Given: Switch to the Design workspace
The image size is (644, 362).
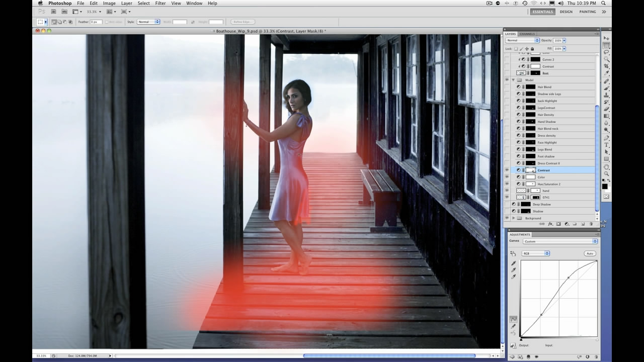Looking at the screenshot, I should tap(566, 12).
